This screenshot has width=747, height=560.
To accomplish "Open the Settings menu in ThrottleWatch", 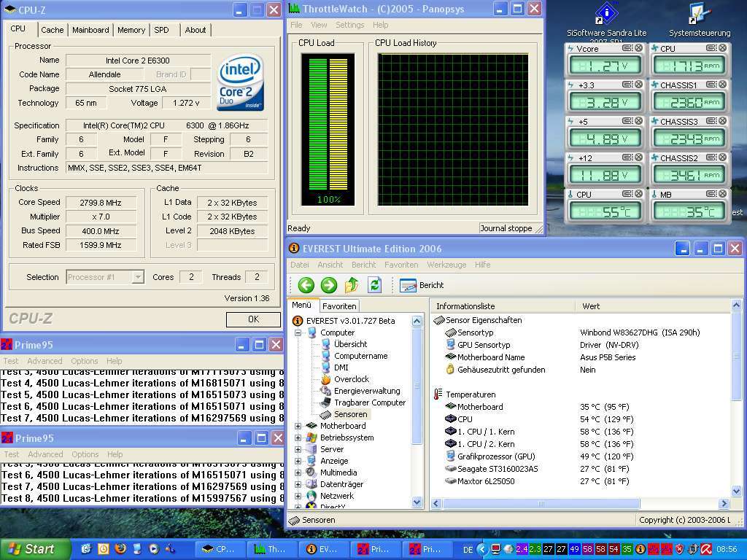I will tap(349, 25).
